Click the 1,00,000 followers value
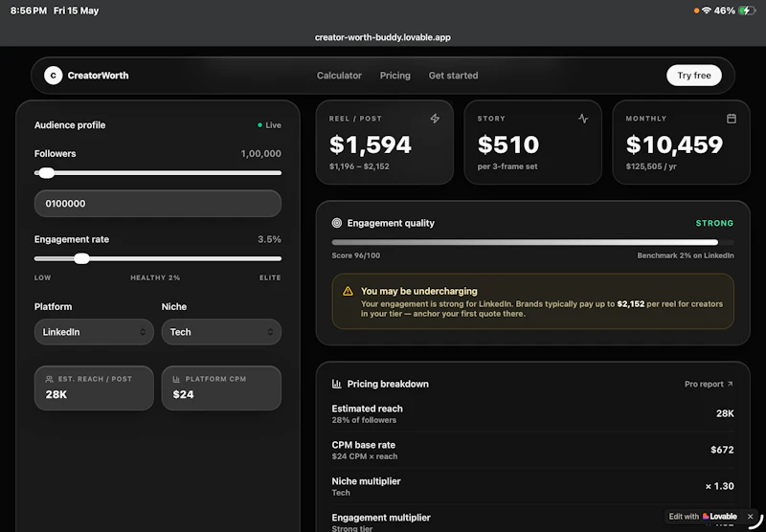 [x=260, y=154]
